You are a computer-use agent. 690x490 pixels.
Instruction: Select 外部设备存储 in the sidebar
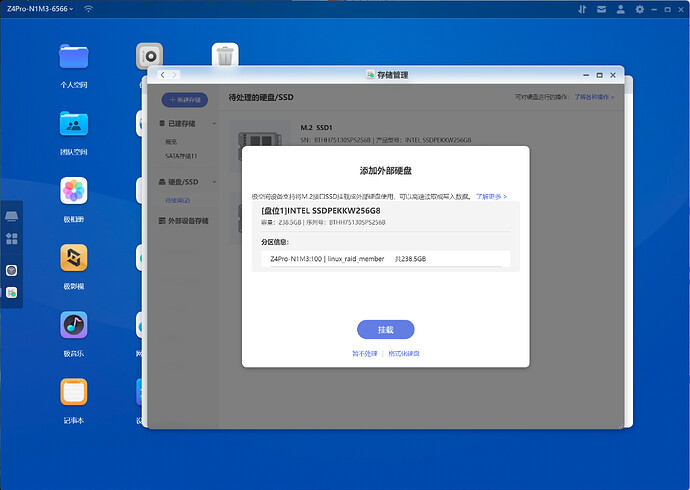click(x=187, y=221)
